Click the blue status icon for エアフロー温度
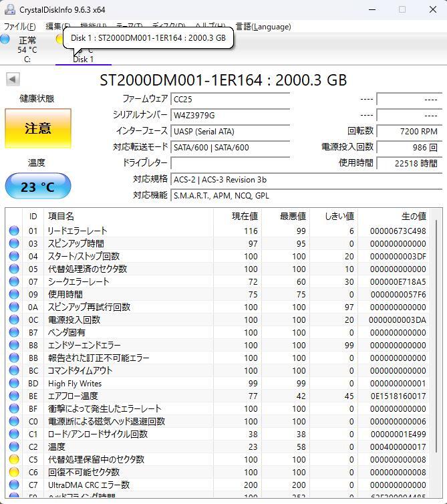447x504 pixels. click(x=14, y=396)
